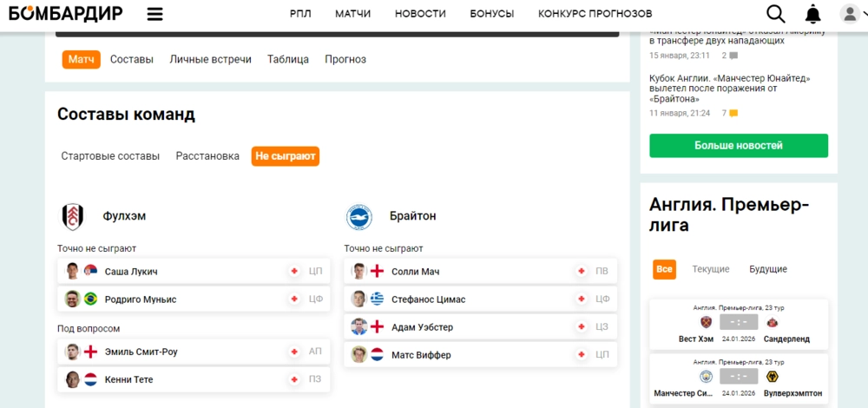Open 'Конкурс прогнозов' in top menu
The image size is (868, 408).
595,14
